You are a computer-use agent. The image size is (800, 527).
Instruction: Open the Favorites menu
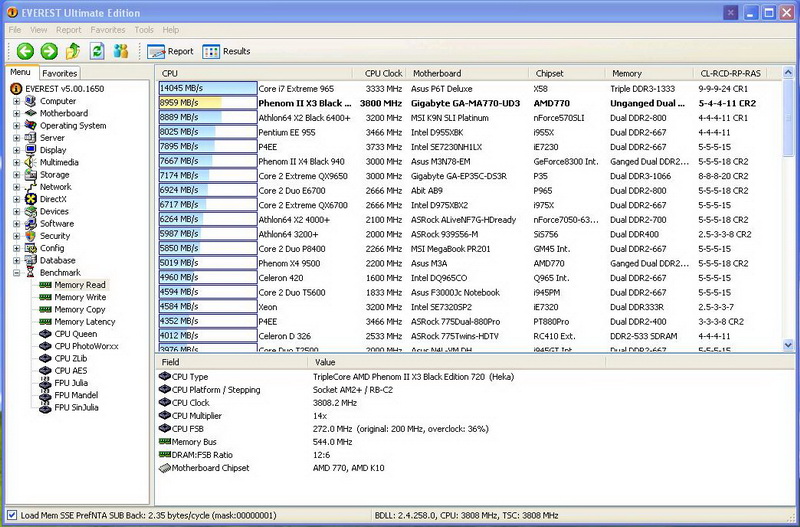[108, 30]
